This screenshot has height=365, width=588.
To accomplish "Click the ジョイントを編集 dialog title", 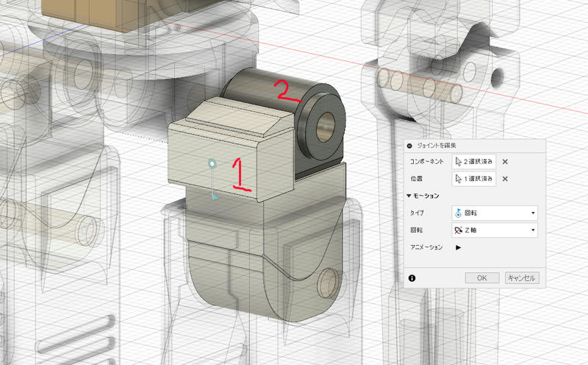I will coord(437,146).
